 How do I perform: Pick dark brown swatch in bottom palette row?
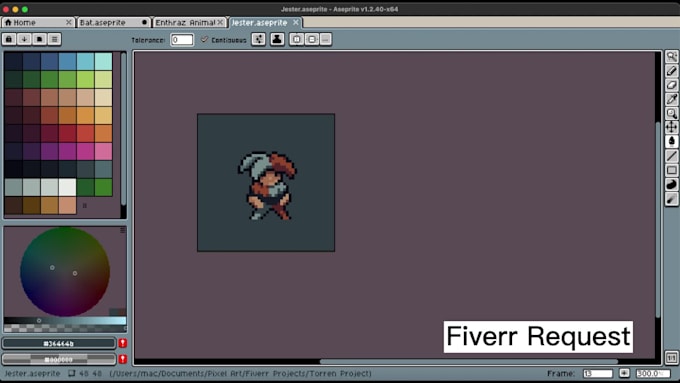tap(14, 205)
